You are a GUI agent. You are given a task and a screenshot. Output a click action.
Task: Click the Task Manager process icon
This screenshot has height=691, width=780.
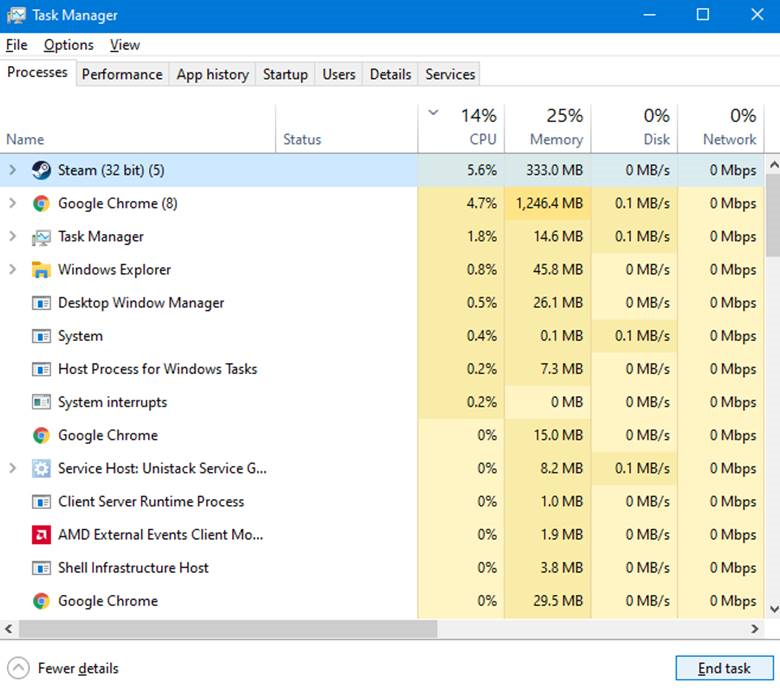[x=41, y=237]
